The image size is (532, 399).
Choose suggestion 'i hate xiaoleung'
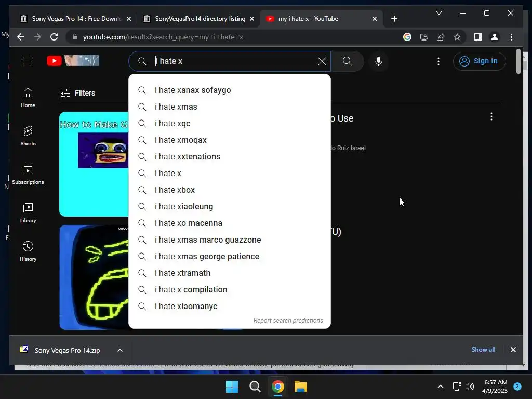pyautogui.click(x=229, y=206)
